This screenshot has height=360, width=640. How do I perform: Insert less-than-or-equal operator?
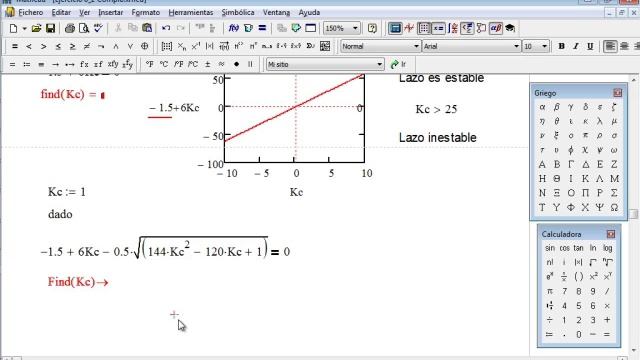tap(58, 46)
